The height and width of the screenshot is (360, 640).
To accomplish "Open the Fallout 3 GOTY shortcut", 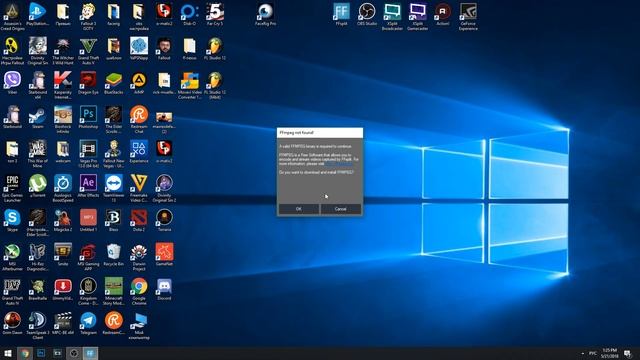I will pyautogui.click(x=88, y=17).
